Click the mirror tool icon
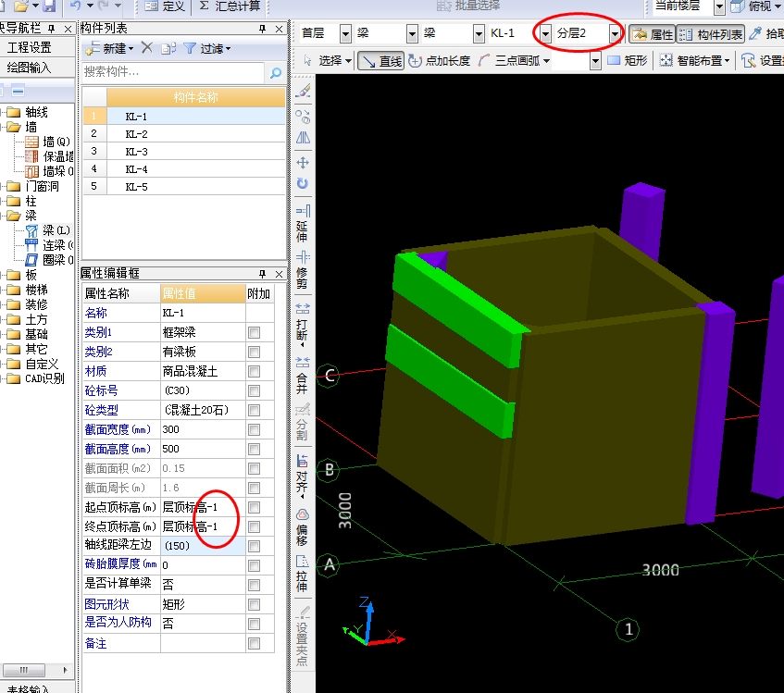The width and height of the screenshot is (784, 693). [x=303, y=138]
